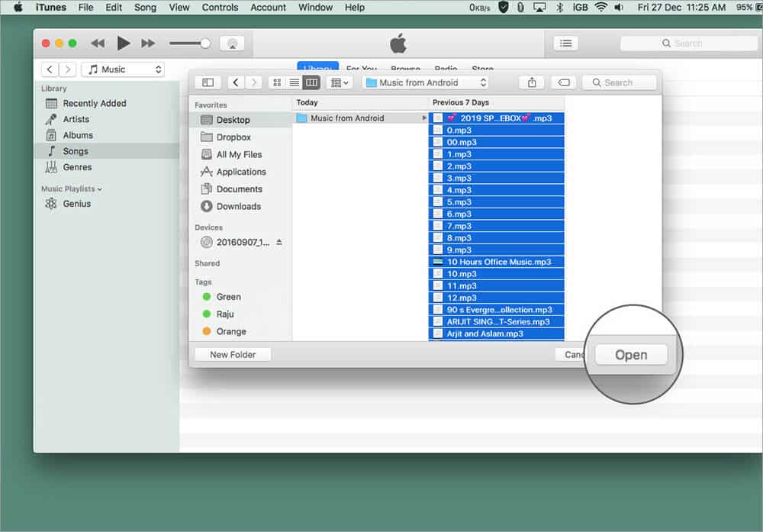Open the Controls menu
Viewport: 763px width, 532px height.
[x=220, y=8]
